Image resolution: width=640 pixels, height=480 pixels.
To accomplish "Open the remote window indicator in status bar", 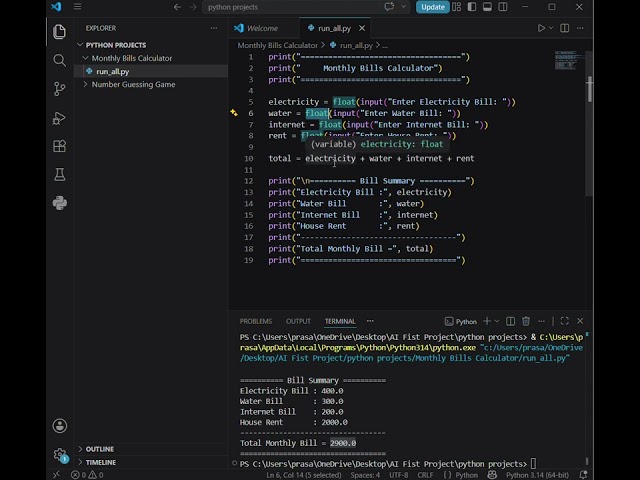I will click(56, 475).
